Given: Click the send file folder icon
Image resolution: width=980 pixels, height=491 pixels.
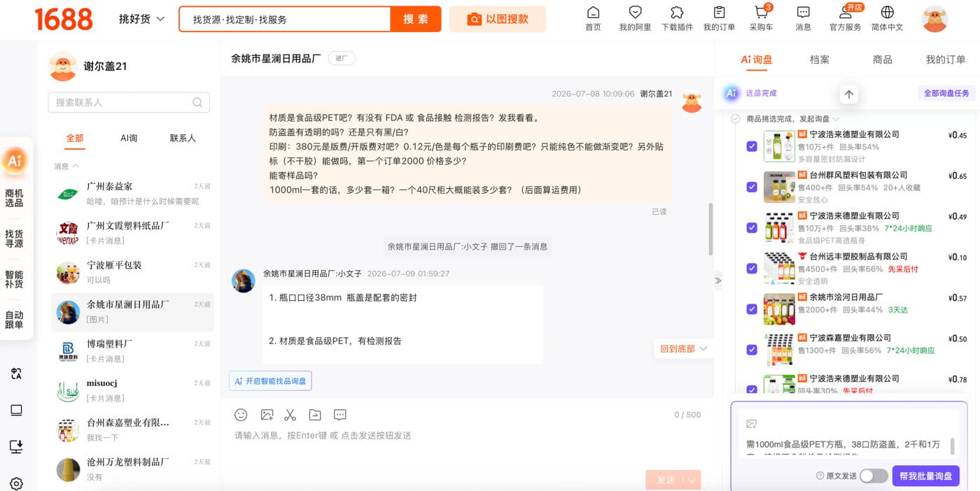Looking at the screenshot, I should 315,415.
